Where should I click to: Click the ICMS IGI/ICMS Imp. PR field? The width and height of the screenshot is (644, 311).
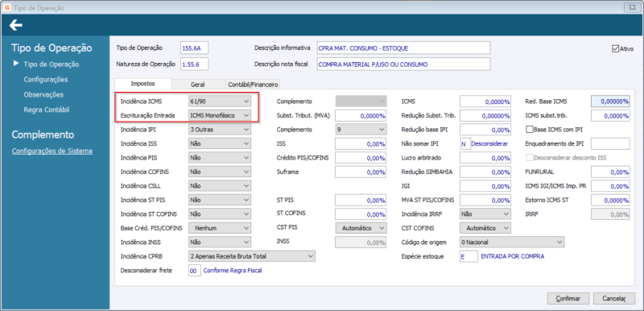pyautogui.click(x=610, y=186)
